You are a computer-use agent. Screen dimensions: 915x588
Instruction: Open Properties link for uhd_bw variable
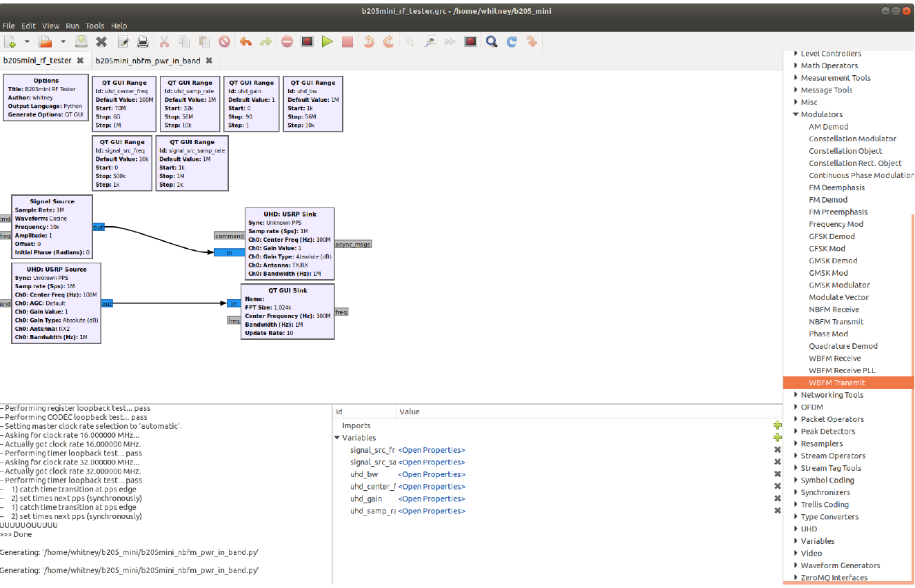pos(432,474)
